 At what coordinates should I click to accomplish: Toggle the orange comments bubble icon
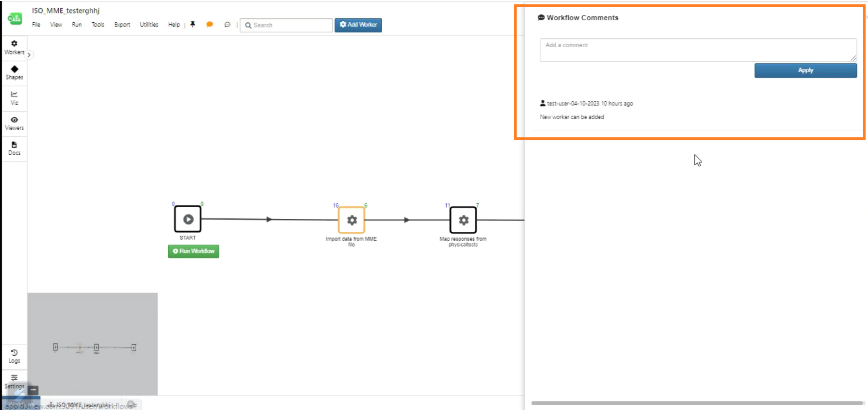[210, 25]
